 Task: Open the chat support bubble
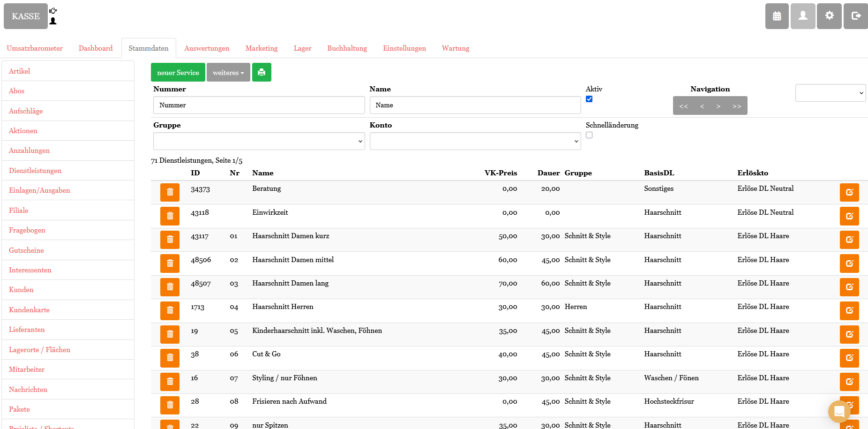click(839, 412)
